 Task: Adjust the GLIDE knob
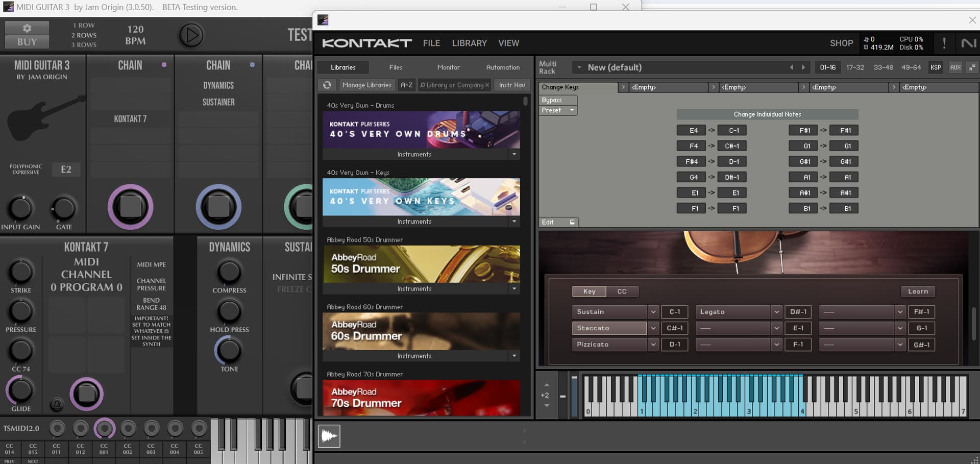click(20, 390)
